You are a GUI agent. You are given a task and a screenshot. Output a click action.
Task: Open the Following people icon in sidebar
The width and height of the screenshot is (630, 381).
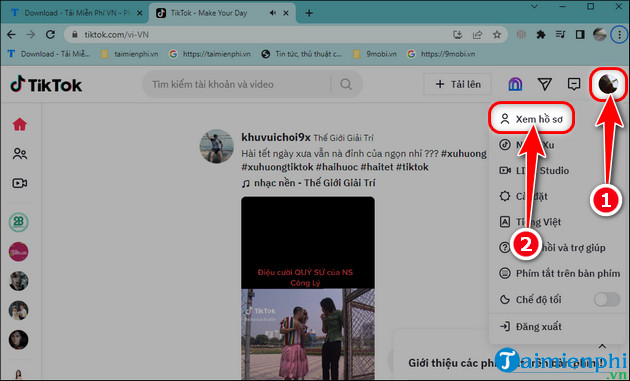19,154
